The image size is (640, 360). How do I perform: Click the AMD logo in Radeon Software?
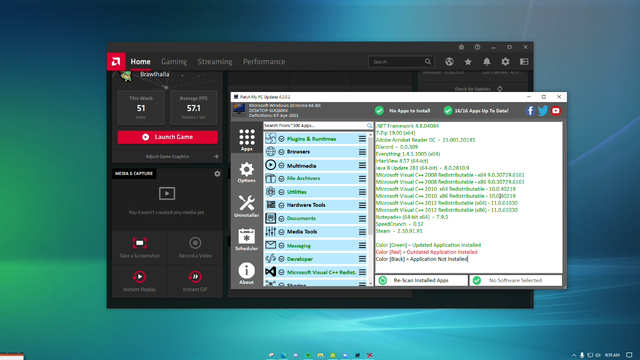(x=116, y=62)
